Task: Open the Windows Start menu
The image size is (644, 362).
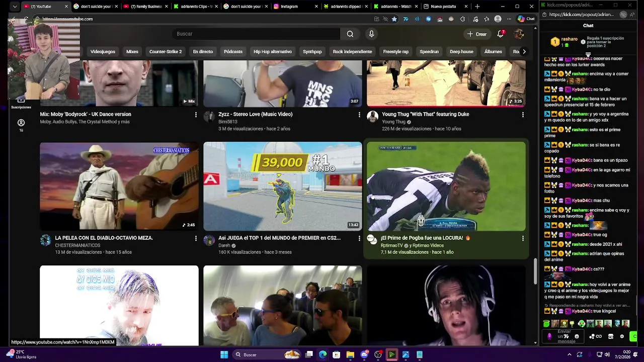Action: [x=224, y=354]
